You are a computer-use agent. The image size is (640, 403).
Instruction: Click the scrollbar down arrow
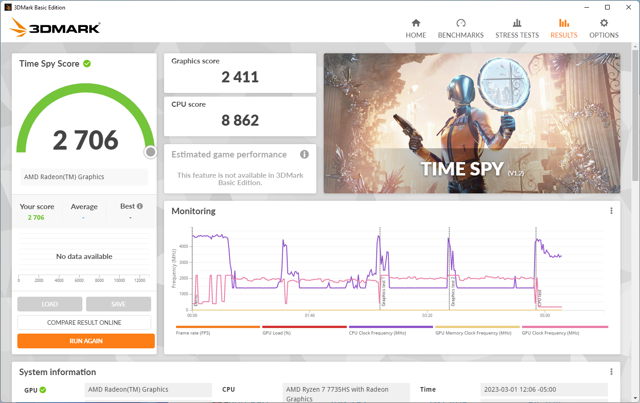click(x=636, y=398)
